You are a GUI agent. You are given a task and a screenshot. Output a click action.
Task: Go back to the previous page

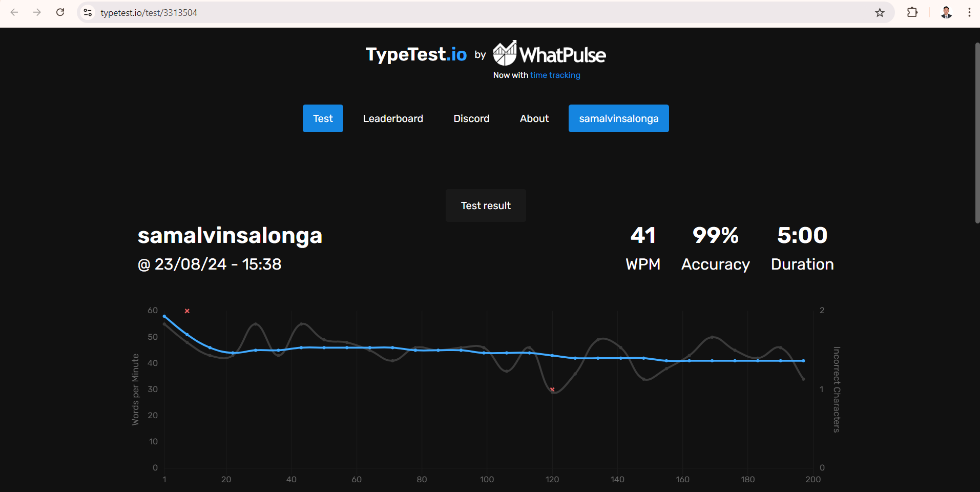pyautogui.click(x=14, y=12)
